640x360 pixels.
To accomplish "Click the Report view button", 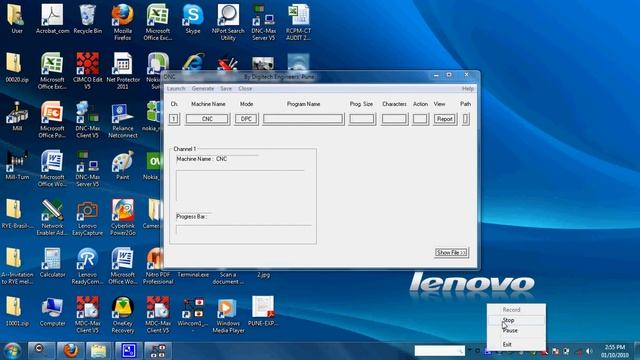I will [x=444, y=119].
